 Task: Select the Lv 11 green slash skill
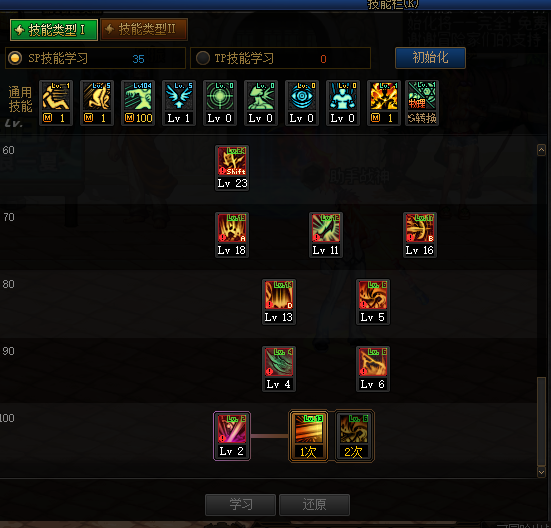coord(326,235)
